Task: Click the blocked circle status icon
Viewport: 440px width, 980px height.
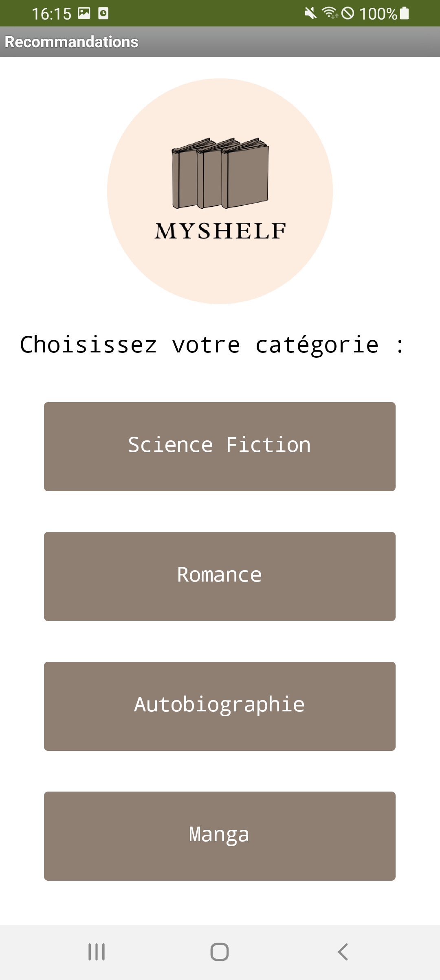Action: pos(348,13)
